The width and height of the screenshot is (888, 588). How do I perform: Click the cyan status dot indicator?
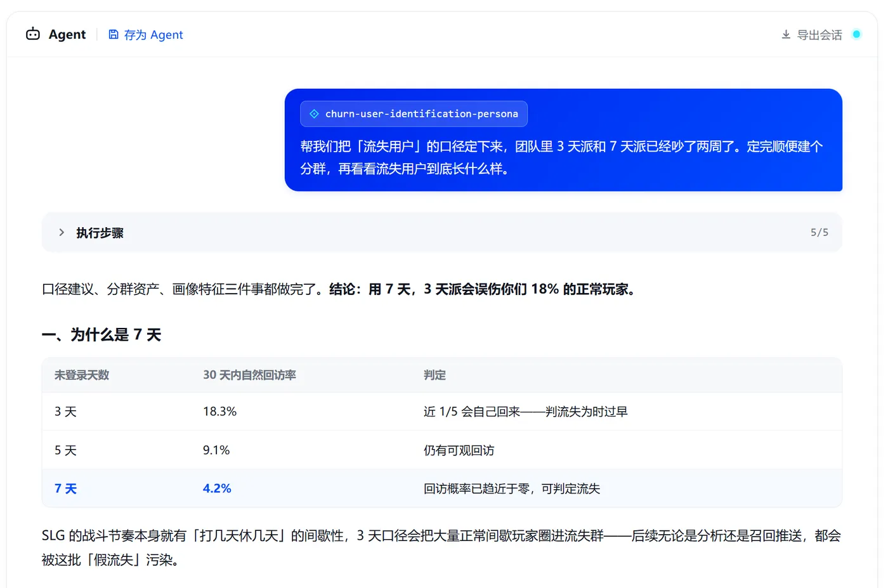pyautogui.click(x=856, y=34)
